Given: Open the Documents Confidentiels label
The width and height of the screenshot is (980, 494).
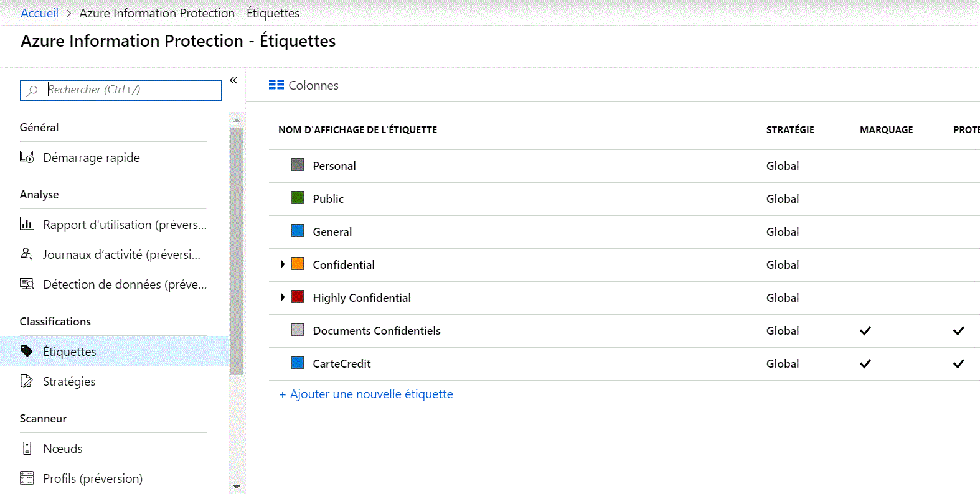Looking at the screenshot, I should click(377, 330).
